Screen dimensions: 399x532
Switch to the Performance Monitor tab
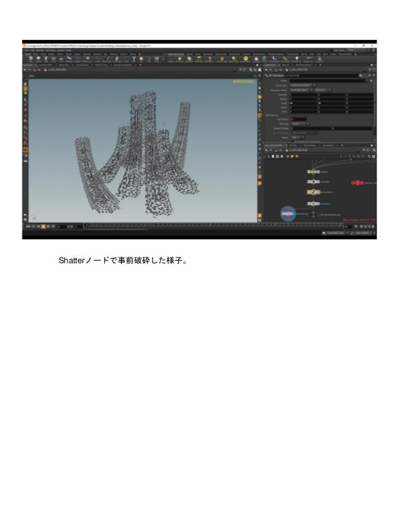click(303, 65)
